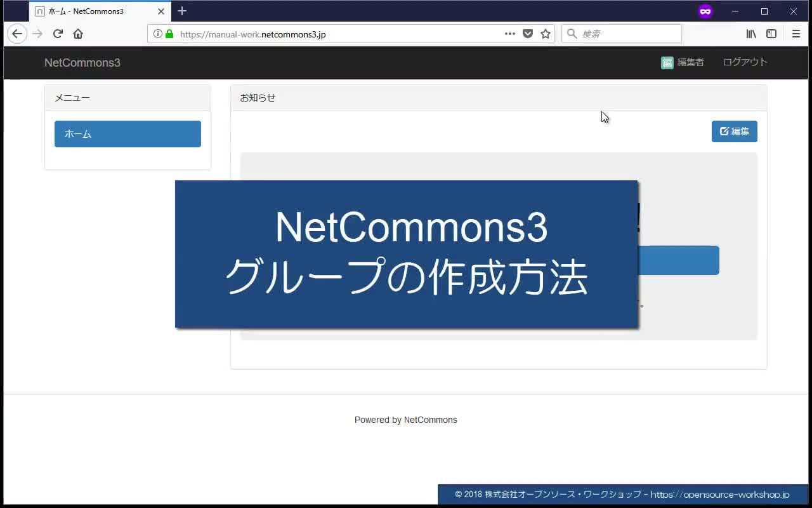Reload the page with refresh icon
The image size is (812, 508).
[58, 34]
